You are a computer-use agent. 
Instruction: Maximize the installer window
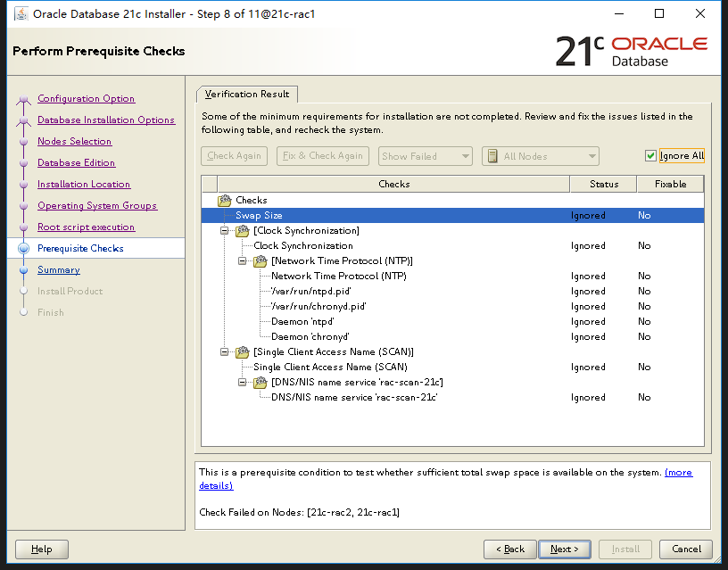pos(658,14)
